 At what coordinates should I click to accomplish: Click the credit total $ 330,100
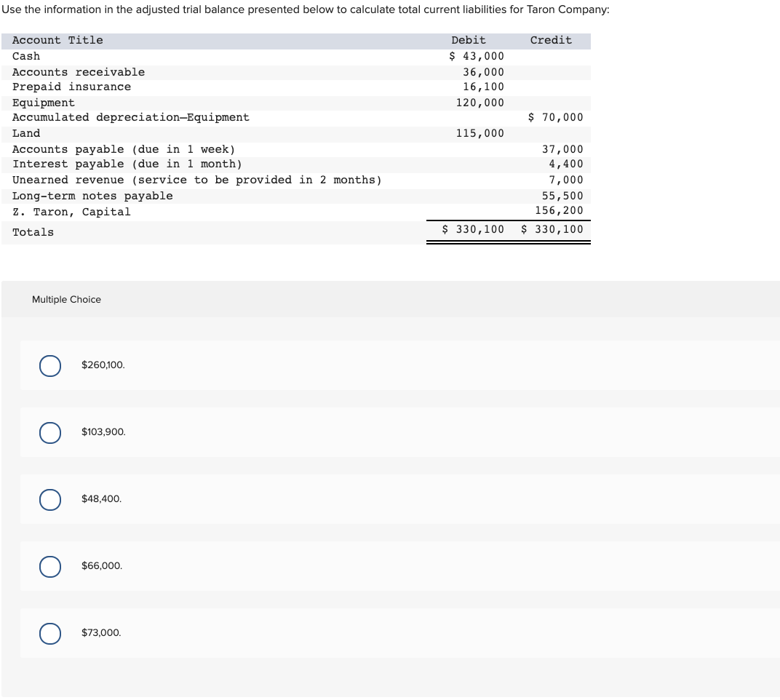tap(552, 229)
